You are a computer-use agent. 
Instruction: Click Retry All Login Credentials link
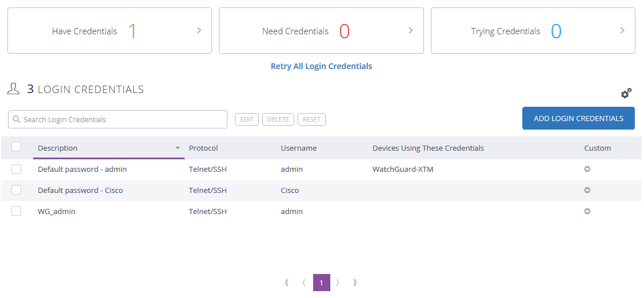(321, 66)
